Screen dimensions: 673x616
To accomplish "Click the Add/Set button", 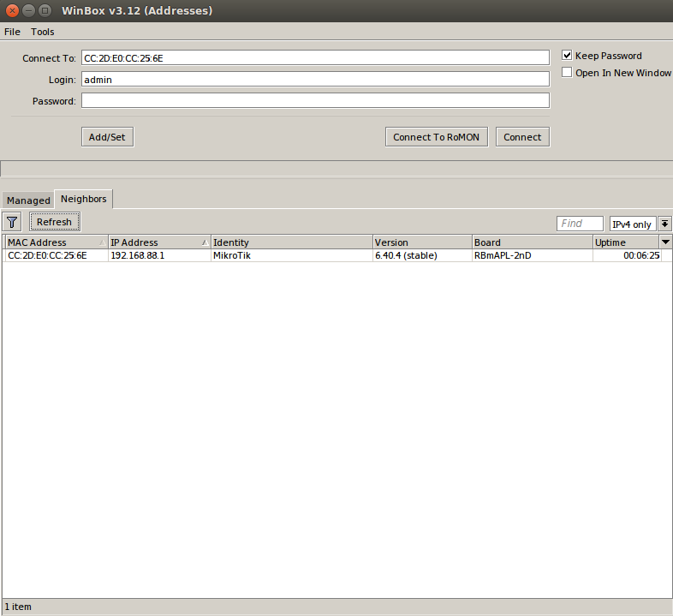I will pyautogui.click(x=107, y=137).
